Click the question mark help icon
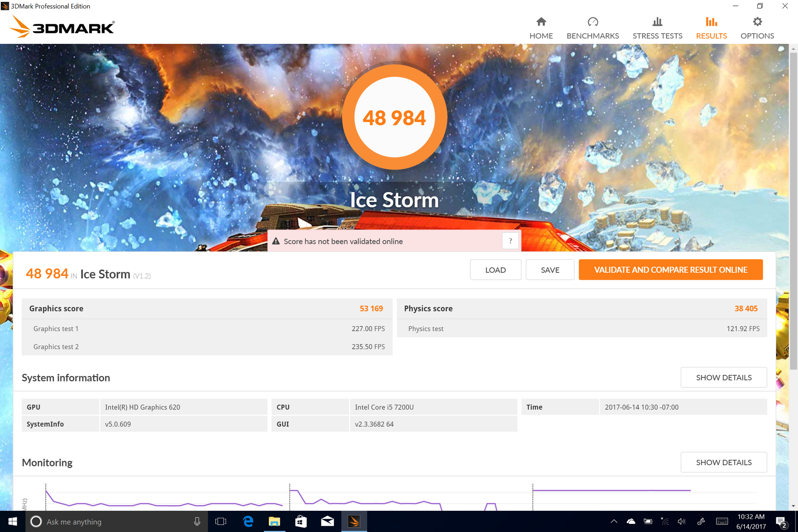This screenshot has width=798, height=532. 510,241
